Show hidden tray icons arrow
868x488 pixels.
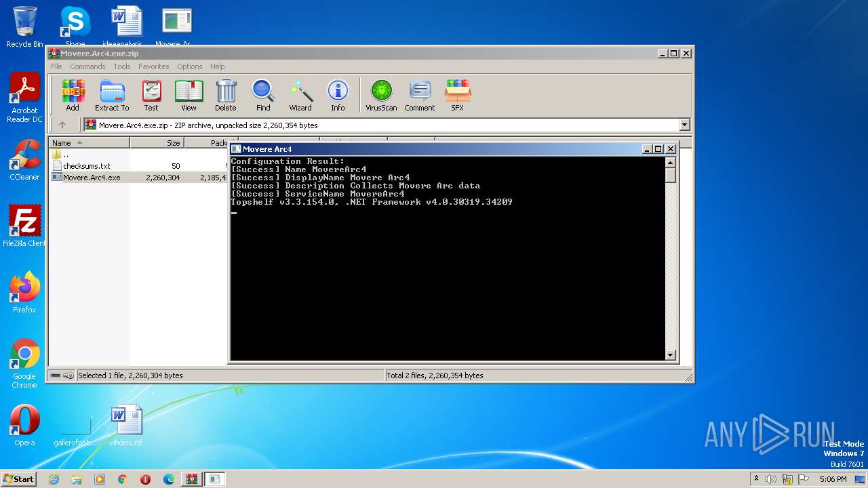(x=756, y=479)
